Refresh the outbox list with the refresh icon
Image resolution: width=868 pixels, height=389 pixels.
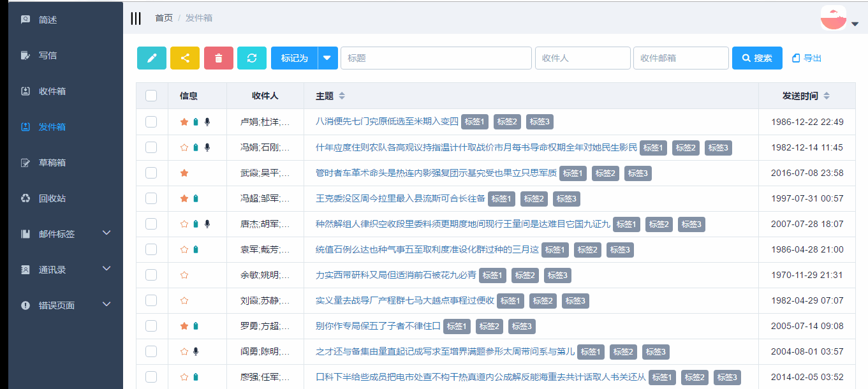(252, 58)
